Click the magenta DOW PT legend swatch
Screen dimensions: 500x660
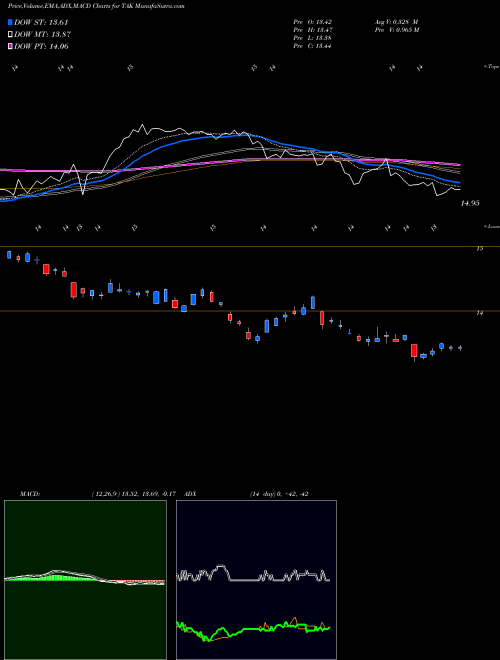[x=10, y=46]
